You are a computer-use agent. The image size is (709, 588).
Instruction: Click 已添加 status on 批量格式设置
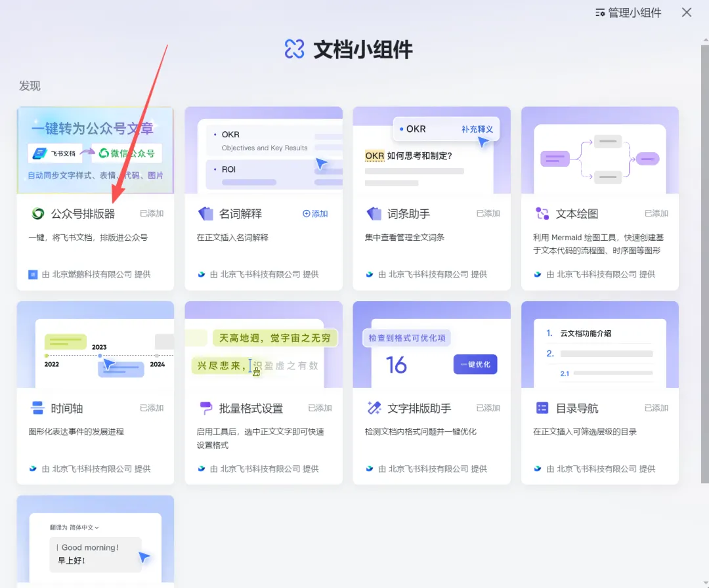pyautogui.click(x=320, y=408)
